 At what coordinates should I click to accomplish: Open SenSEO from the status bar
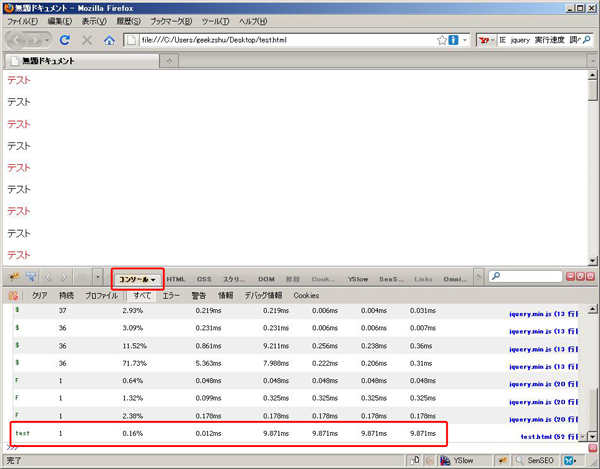535,460
